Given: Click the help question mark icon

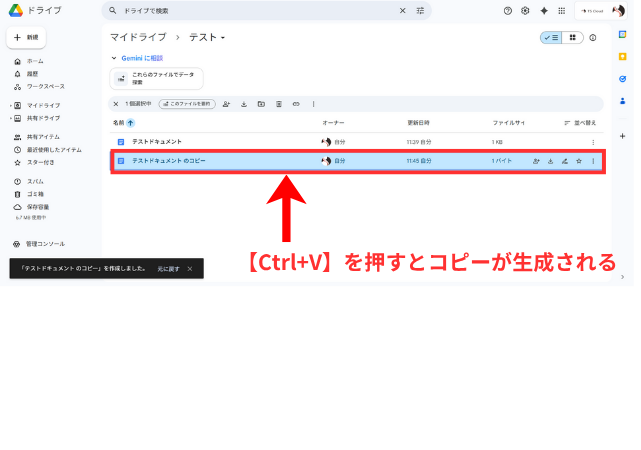Looking at the screenshot, I should click(508, 11).
